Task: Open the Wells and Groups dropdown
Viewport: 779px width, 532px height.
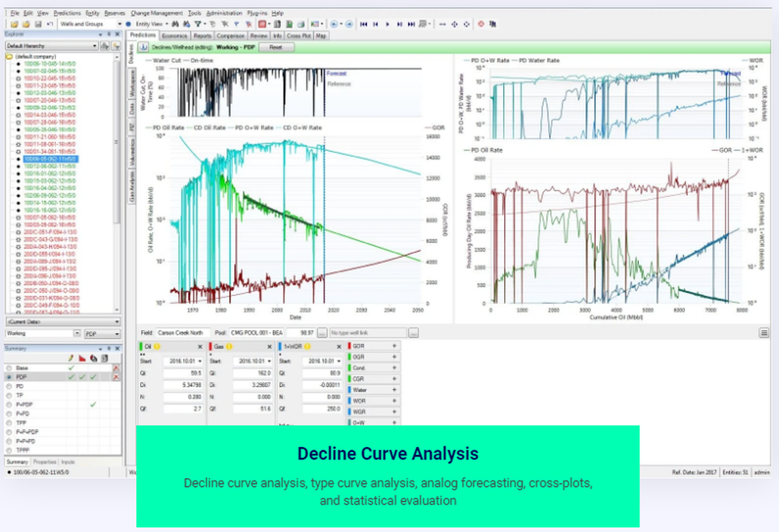Action: 121,24
